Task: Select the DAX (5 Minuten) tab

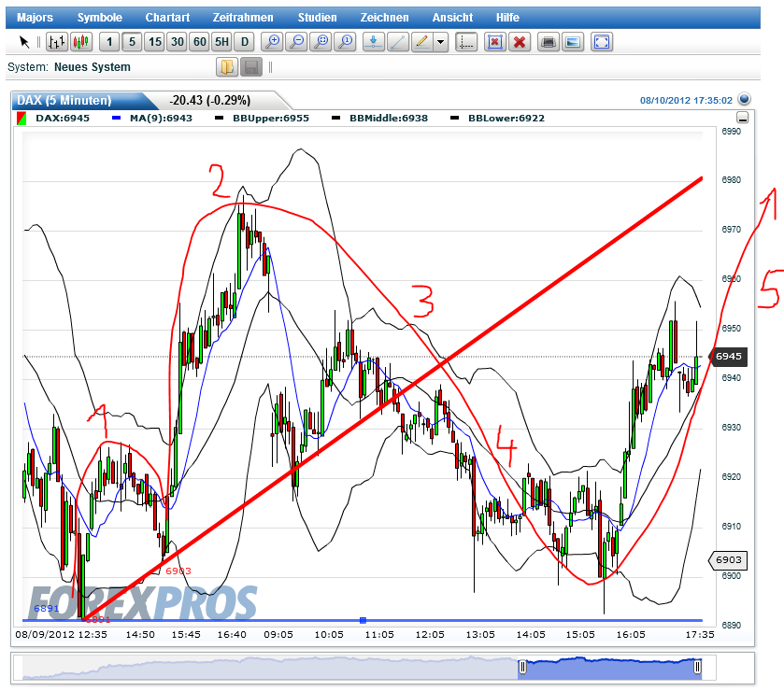Action: pyautogui.click(x=64, y=101)
